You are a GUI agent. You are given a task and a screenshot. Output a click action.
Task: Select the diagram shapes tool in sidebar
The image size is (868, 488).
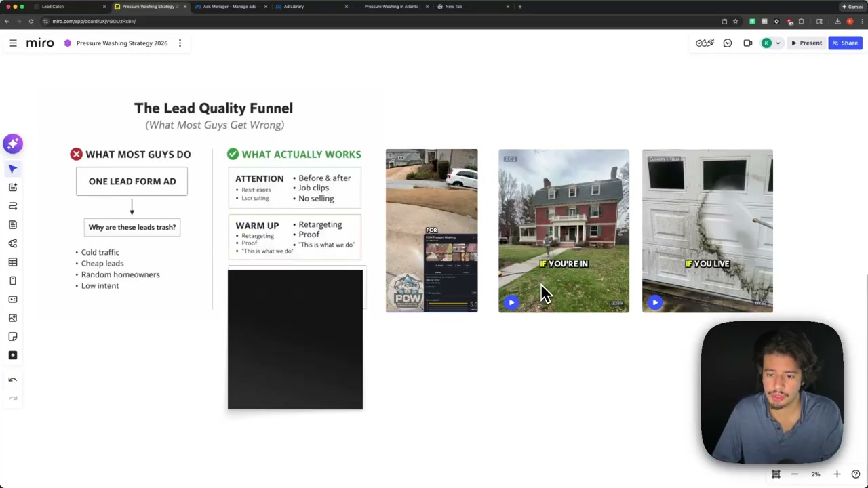[x=13, y=243]
